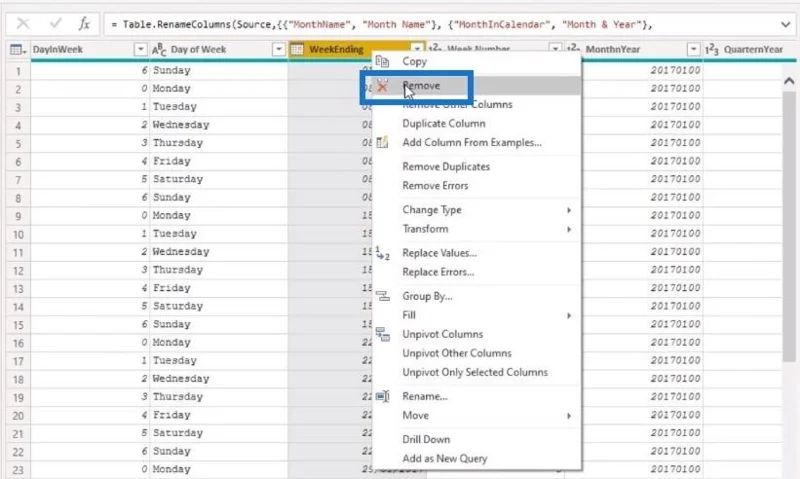The width and height of the screenshot is (800, 479).
Task: Confirm formula with the checkmark icon
Action: click(56, 23)
